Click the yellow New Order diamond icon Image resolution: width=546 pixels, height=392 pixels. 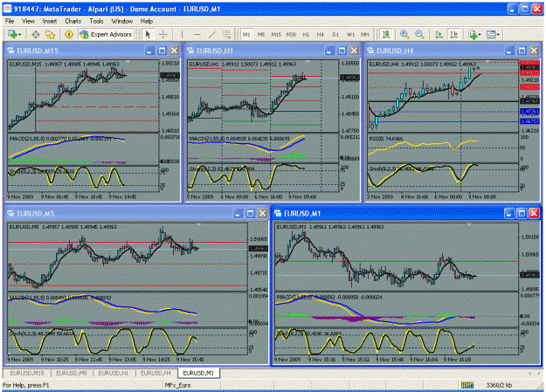click(69, 34)
